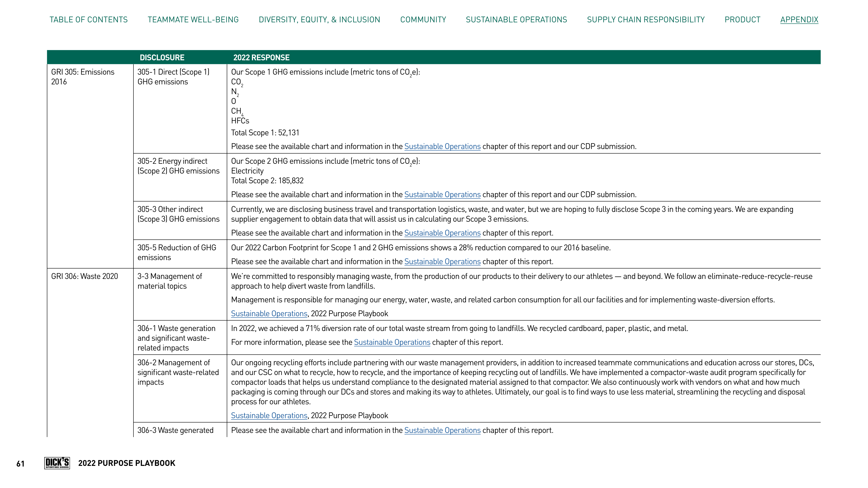The width and height of the screenshot is (868, 488).
Task: Click '305-5 Reduction of GHG emissions' cell
Action: 180,254
